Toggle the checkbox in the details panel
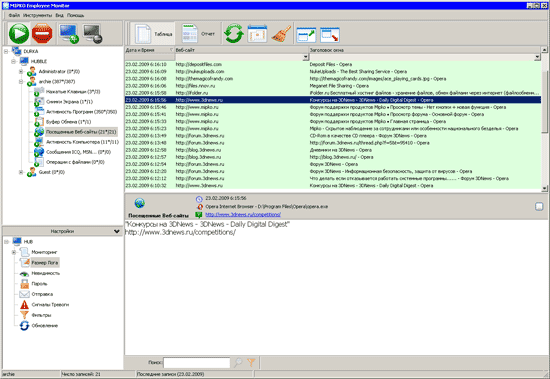The height and width of the screenshot is (379, 550). point(539,206)
